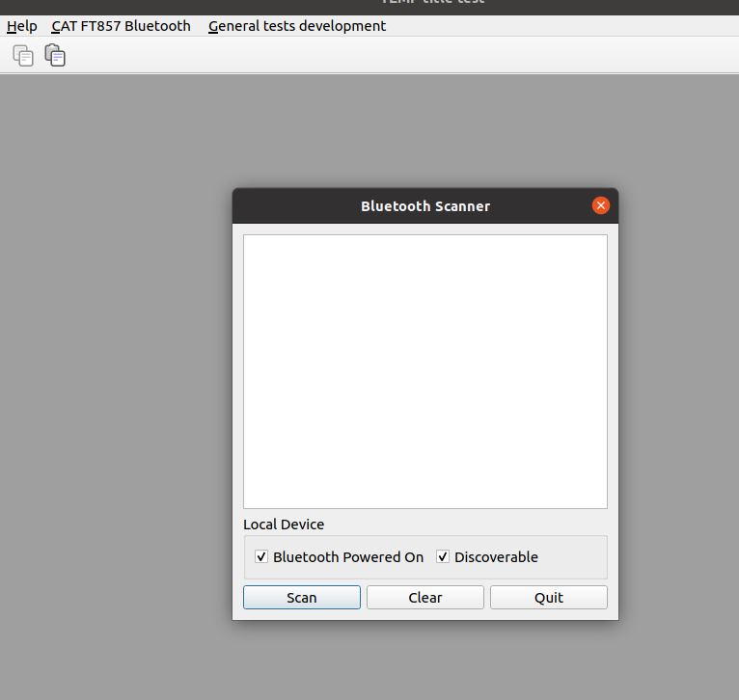This screenshot has height=700, width=739.
Task: Click the Bluetooth Powered On label text
Action: pyautogui.click(x=348, y=556)
